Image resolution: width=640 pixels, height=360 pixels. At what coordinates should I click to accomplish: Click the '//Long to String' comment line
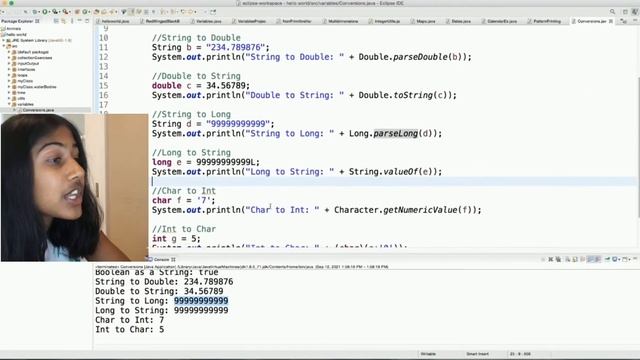tap(191, 153)
